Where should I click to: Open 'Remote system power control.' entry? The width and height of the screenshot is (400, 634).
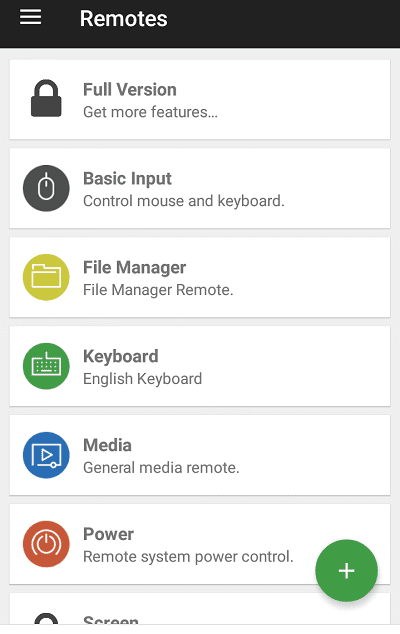[200, 544]
